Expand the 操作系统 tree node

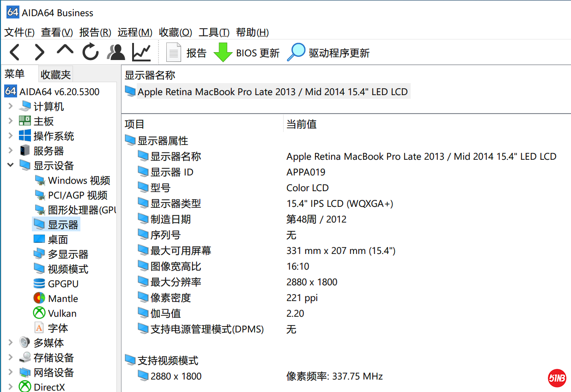pyautogui.click(x=11, y=136)
